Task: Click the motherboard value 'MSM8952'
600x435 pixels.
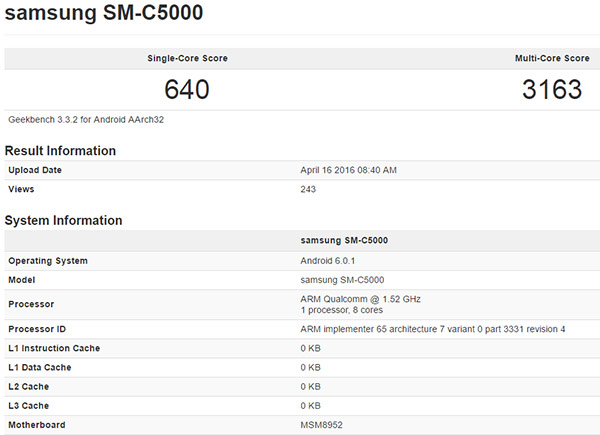Action: point(321,425)
